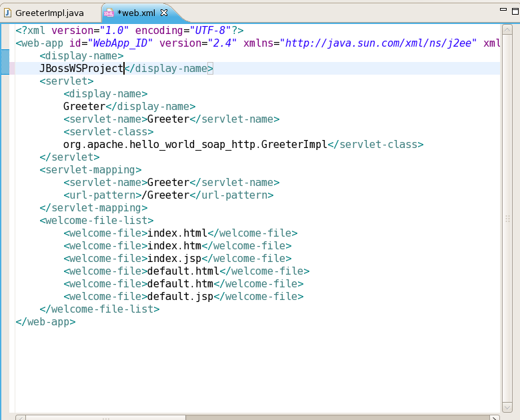Click the vertical scrollbar down arrow
Screen dimensions: 520x420
[507, 405]
